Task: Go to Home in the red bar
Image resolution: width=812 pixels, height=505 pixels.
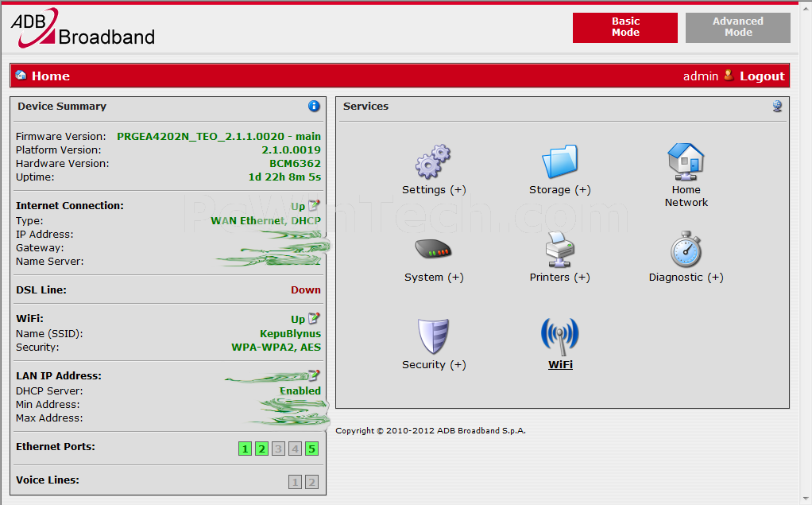Action: [51, 76]
